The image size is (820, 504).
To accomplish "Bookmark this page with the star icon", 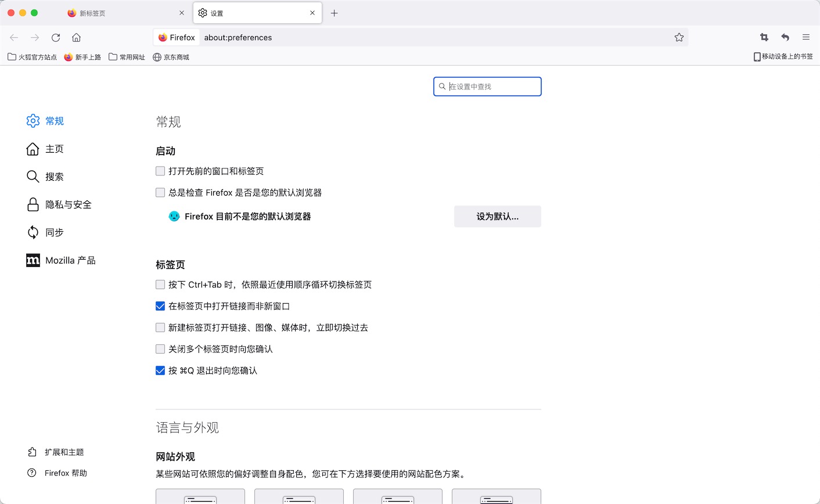I will coord(679,37).
